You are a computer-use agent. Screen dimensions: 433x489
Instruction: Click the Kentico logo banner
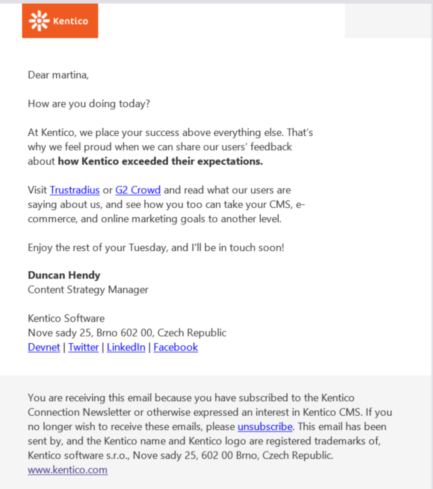[x=60, y=21]
